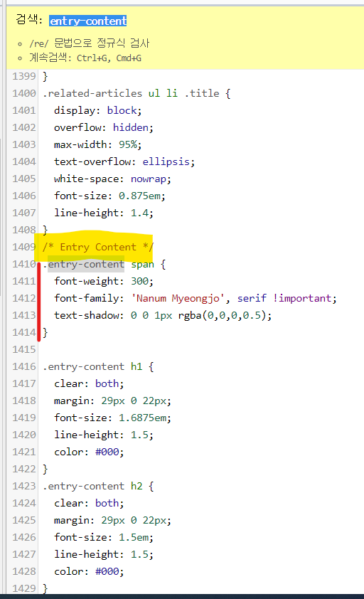Click the 'line-height: 1.4;' line
This screenshot has height=599, width=364.
[104, 213]
